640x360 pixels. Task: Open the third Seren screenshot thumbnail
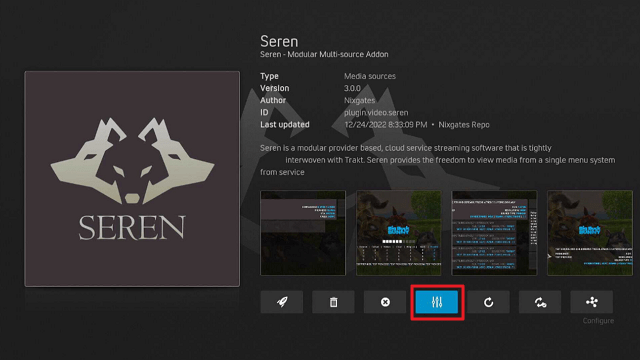[494, 233]
